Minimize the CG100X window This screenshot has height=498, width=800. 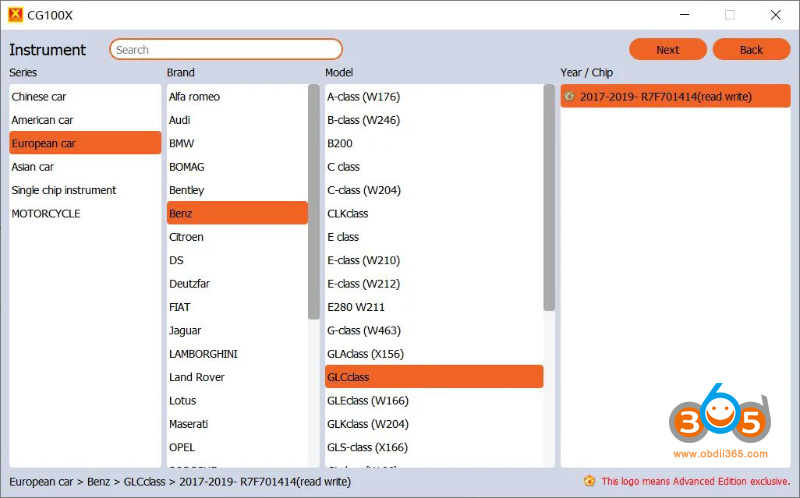[685, 15]
